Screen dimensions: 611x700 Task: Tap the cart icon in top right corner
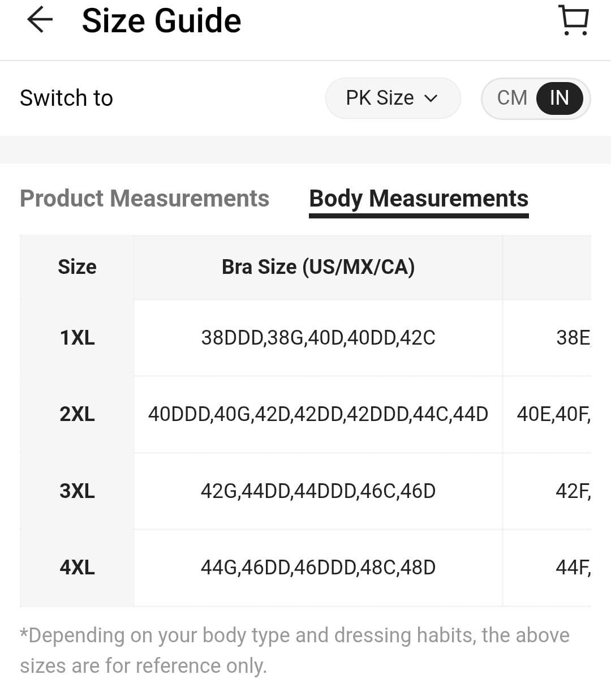573,20
